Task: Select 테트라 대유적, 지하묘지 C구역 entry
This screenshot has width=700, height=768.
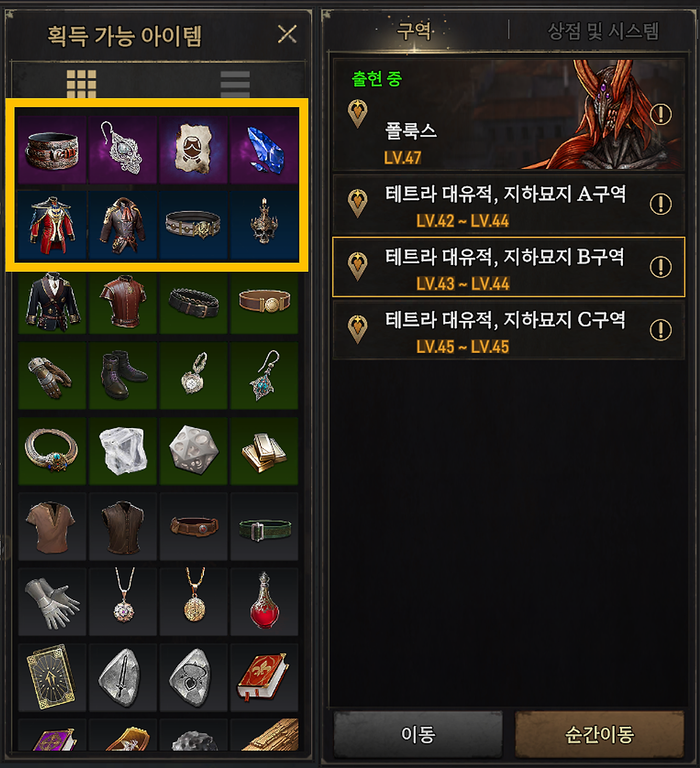Action: (x=509, y=330)
